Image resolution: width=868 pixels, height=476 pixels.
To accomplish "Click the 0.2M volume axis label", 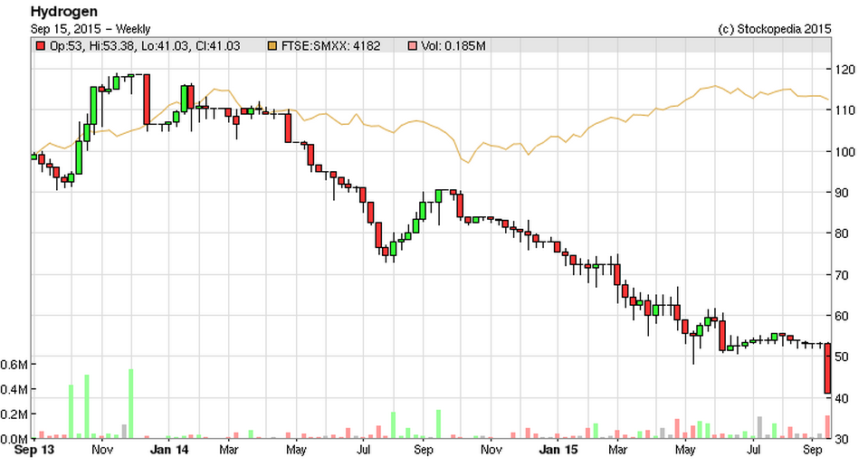I will click(x=14, y=414).
